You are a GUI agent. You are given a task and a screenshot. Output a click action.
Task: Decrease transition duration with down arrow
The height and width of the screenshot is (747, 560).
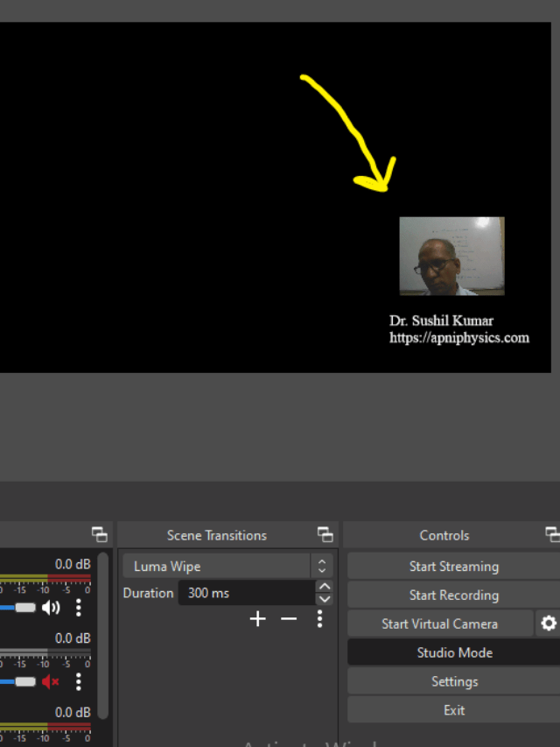tap(325, 599)
